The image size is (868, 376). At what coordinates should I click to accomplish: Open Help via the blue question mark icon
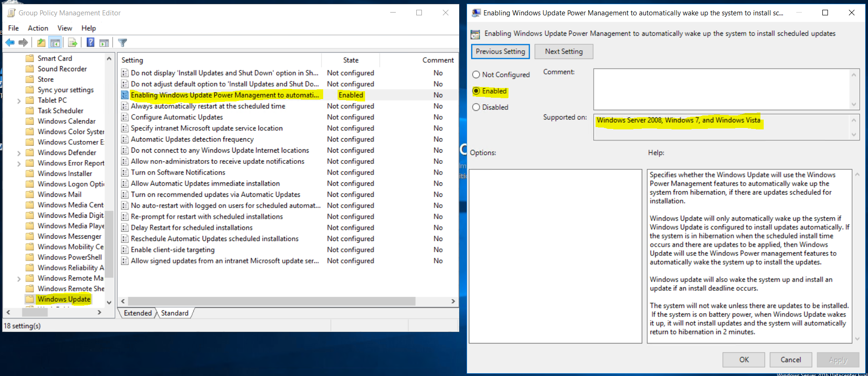tap(90, 43)
